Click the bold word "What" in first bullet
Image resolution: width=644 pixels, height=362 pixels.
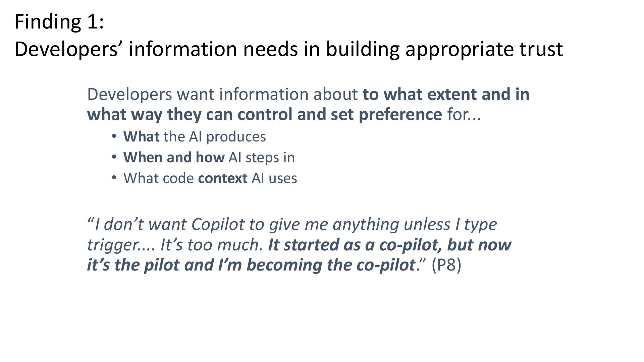click(x=141, y=136)
